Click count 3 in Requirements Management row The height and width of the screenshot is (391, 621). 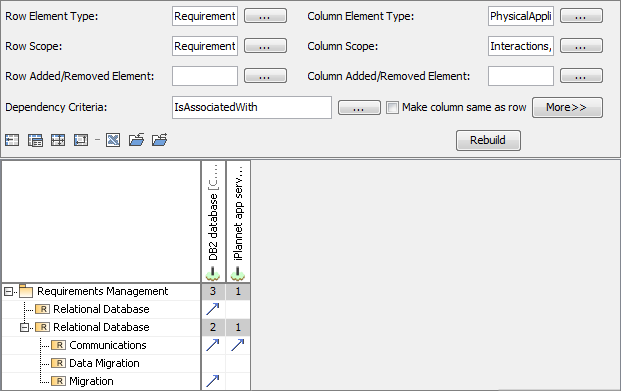[x=213, y=291]
